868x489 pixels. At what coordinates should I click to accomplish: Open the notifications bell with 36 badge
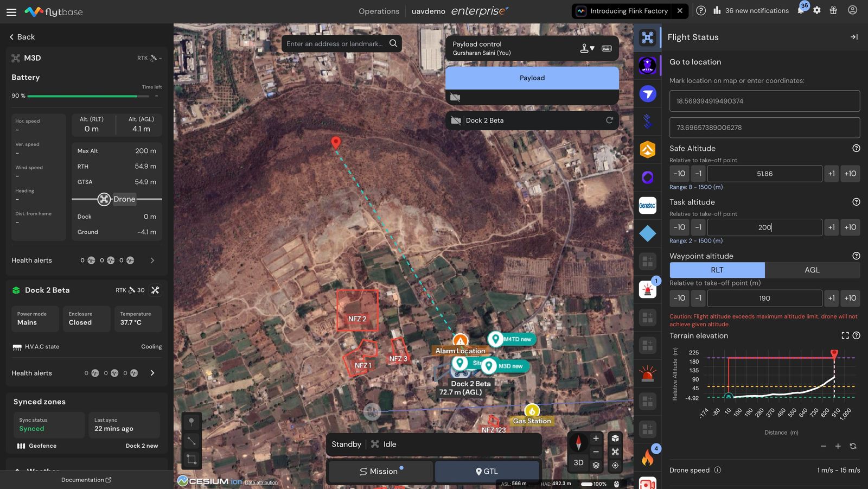click(x=801, y=10)
